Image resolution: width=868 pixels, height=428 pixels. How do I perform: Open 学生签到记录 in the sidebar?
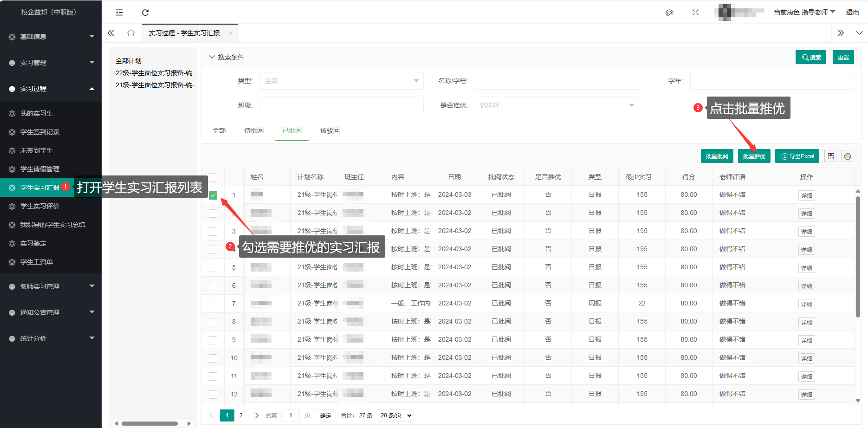click(x=40, y=132)
